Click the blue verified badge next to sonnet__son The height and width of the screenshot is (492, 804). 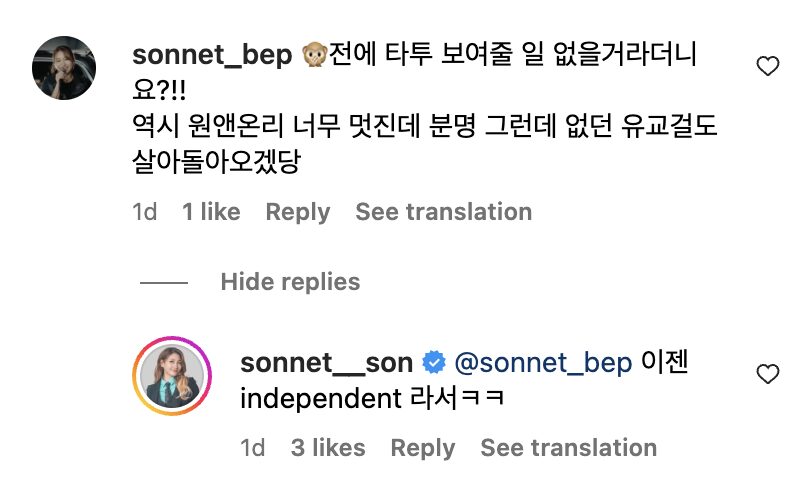coord(434,362)
